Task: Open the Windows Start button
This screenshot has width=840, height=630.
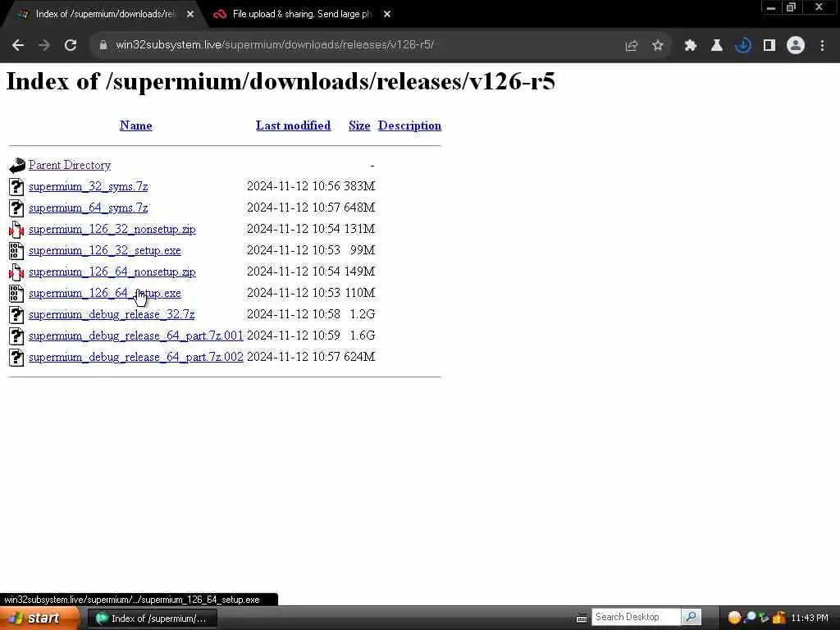Action: tap(39, 619)
